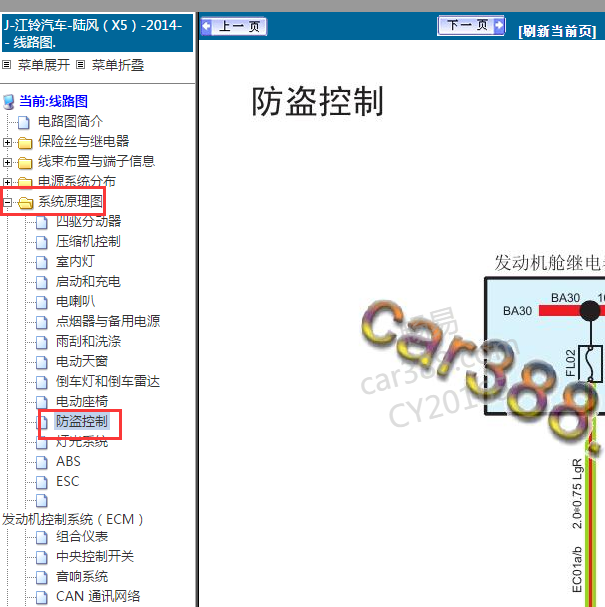
Task: Open the CAN 通讯网络 diagram
Action: tap(98, 596)
